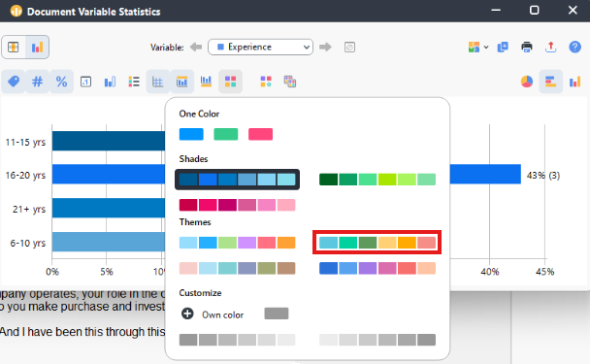The height and width of the screenshot is (364, 590).
Task: Select the dark-to-light gray palette
Action: click(237, 340)
